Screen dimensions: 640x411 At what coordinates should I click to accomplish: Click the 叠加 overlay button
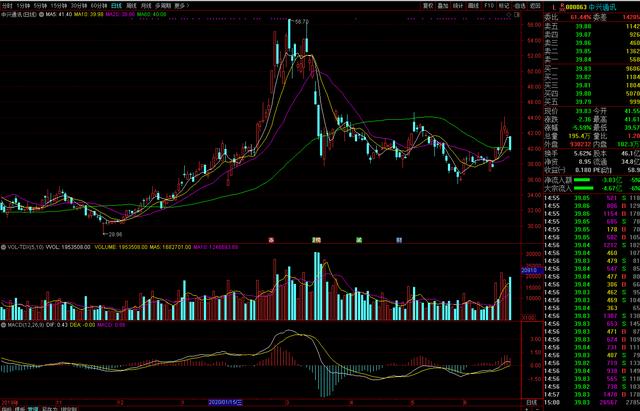pos(443,6)
